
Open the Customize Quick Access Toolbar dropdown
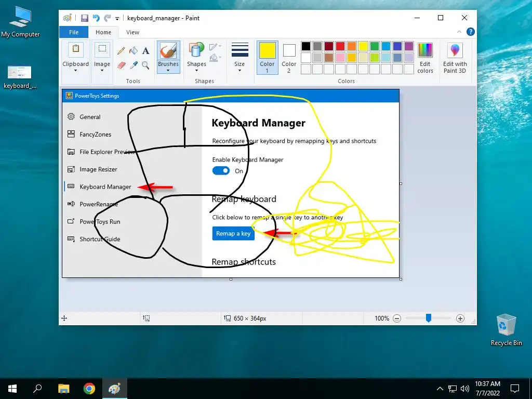[x=117, y=19]
